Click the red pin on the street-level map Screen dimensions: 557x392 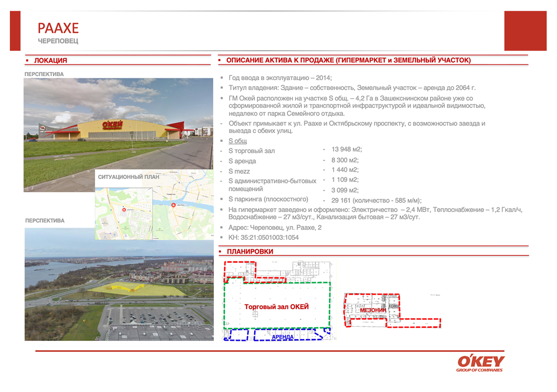tap(124, 210)
